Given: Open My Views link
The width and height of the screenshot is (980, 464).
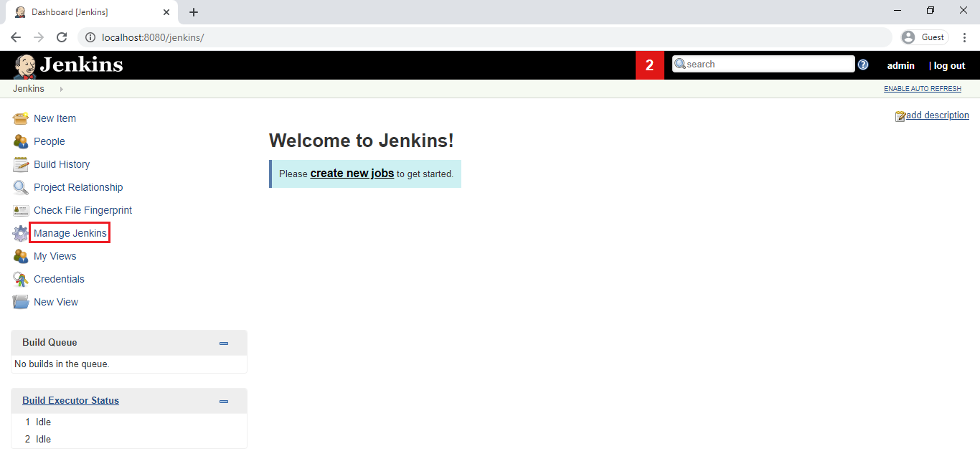Looking at the screenshot, I should pyautogui.click(x=55, y=256).
